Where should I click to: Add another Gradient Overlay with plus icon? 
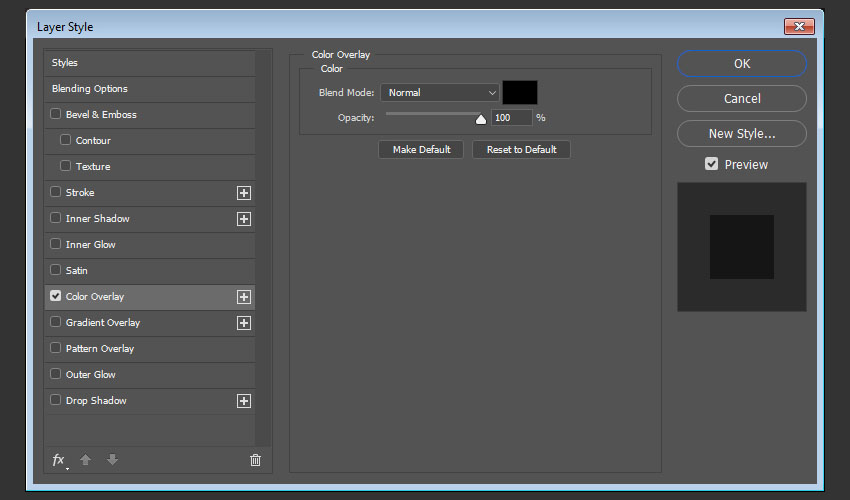point(243,323)
